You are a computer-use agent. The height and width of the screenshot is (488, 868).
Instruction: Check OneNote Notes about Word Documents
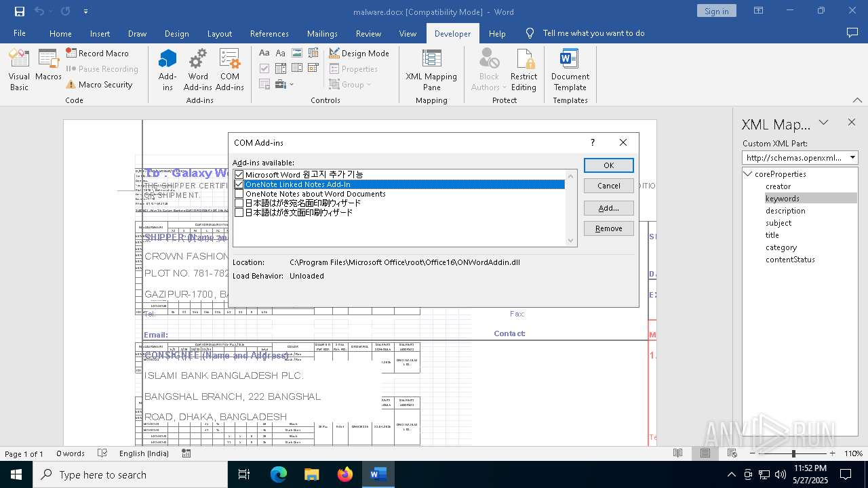239,194
